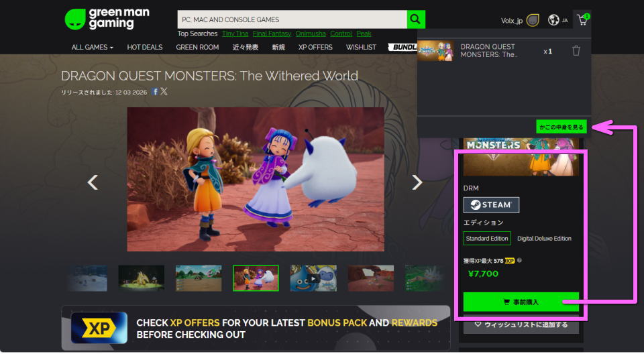644x362 pixels.
Task: Show next screenshot with right arrow
Action: click(x=417, y=182)
